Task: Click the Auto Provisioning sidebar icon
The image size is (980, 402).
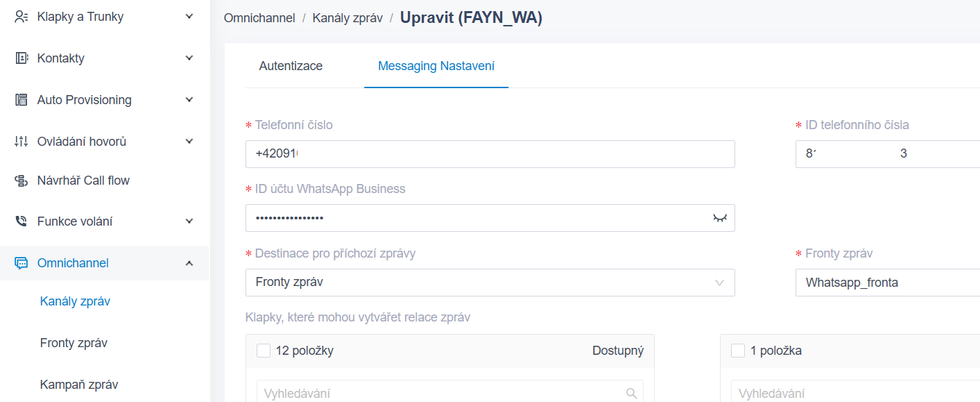Action: (x=22, y=100)
